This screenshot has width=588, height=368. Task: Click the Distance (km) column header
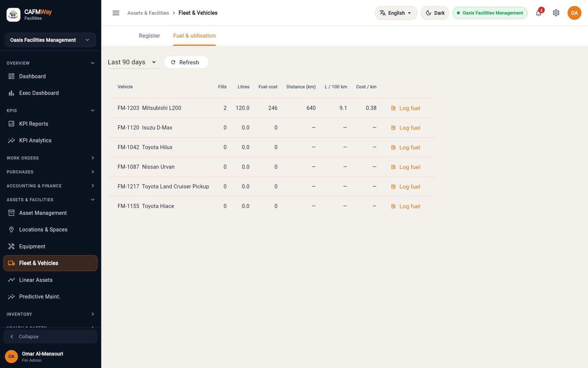(301, 87)
